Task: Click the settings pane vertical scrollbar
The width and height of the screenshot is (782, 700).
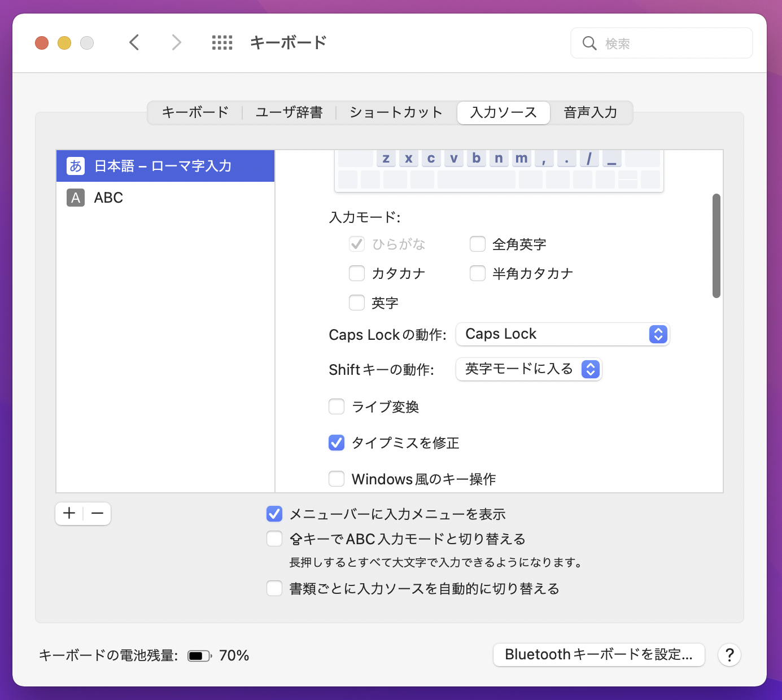Action: 716,246
